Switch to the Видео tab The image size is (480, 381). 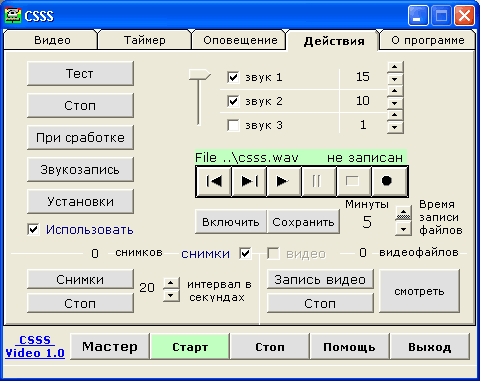[52, 40]
